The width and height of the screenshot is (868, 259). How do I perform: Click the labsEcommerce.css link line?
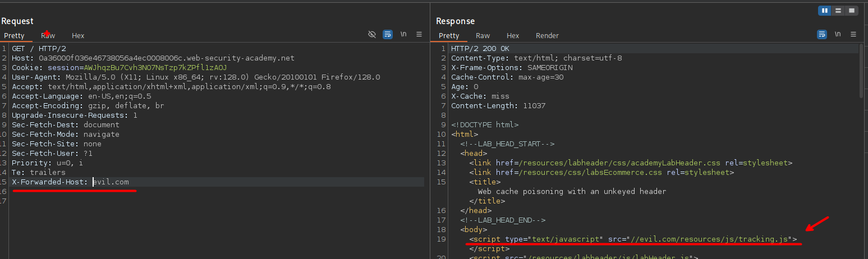pos(601,173)
